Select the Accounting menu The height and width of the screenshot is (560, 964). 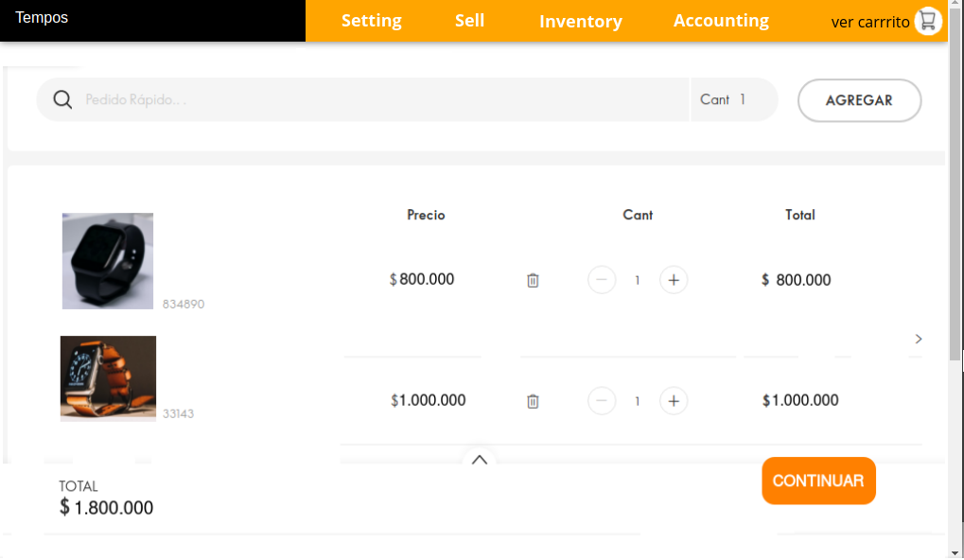(721, 21)
